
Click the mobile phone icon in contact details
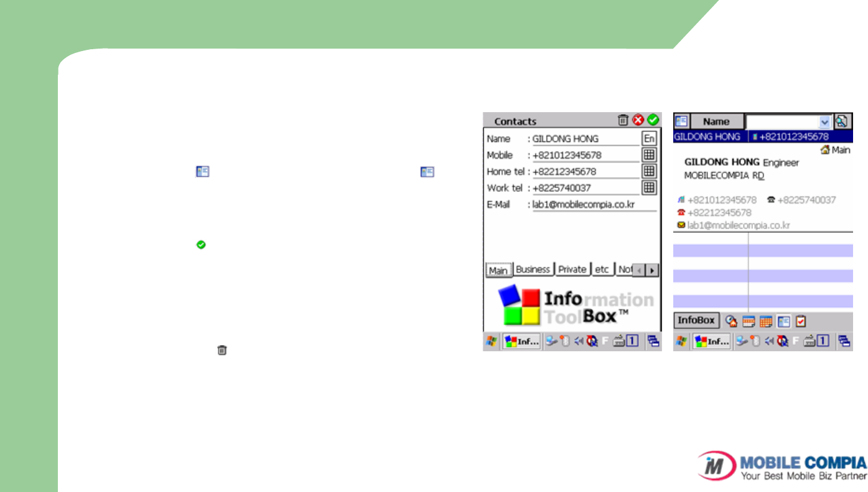point(681,200)
